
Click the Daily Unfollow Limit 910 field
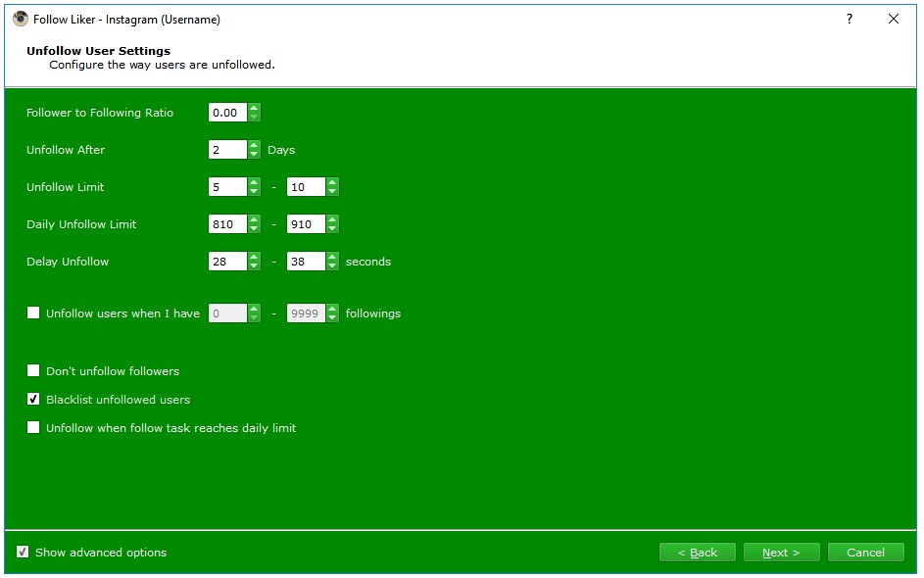(x=307, y=224)
